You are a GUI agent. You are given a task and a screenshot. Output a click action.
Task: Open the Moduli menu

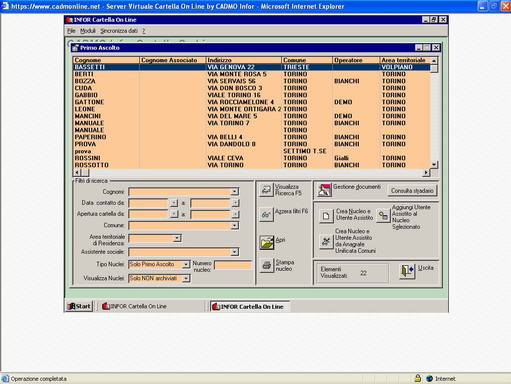pyautogui.click(x=88, y=31)
